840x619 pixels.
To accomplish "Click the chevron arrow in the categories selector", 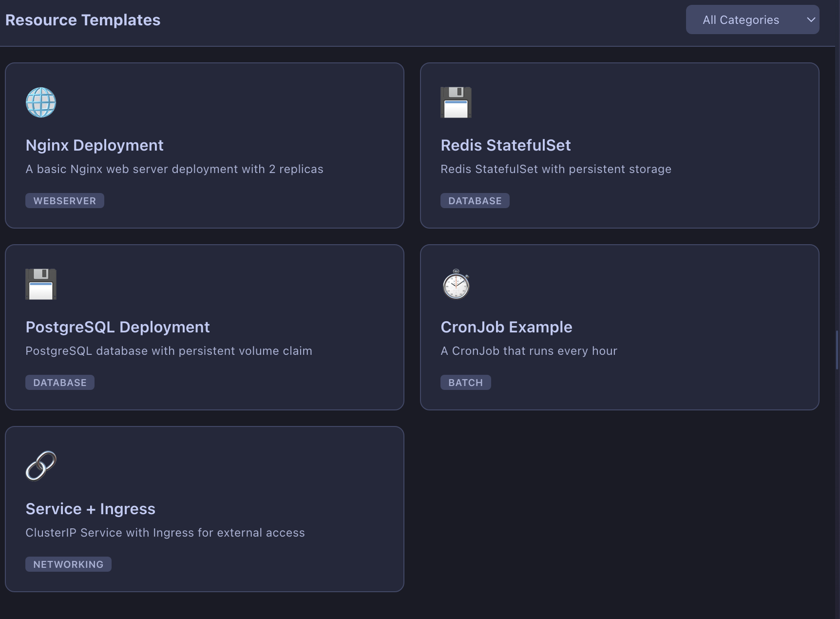I will 811,20.
